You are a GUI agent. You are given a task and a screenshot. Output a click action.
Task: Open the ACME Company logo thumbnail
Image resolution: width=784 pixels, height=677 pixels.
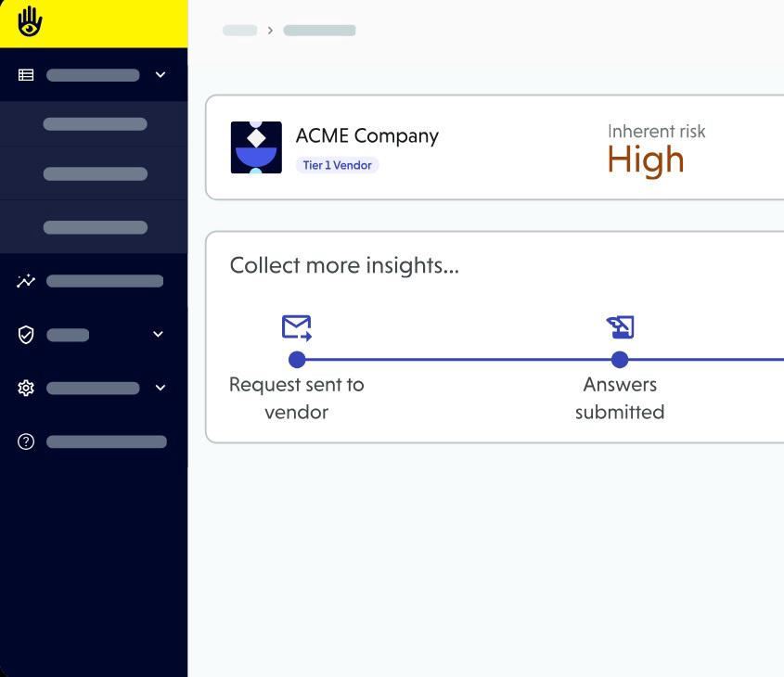pyautogui.click(x=256, y=147)
